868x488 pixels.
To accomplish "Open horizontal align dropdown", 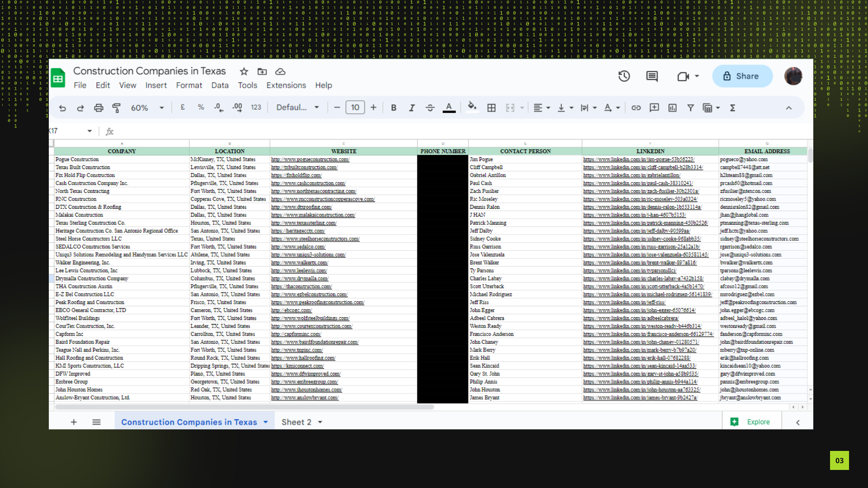I will [542, 108].
